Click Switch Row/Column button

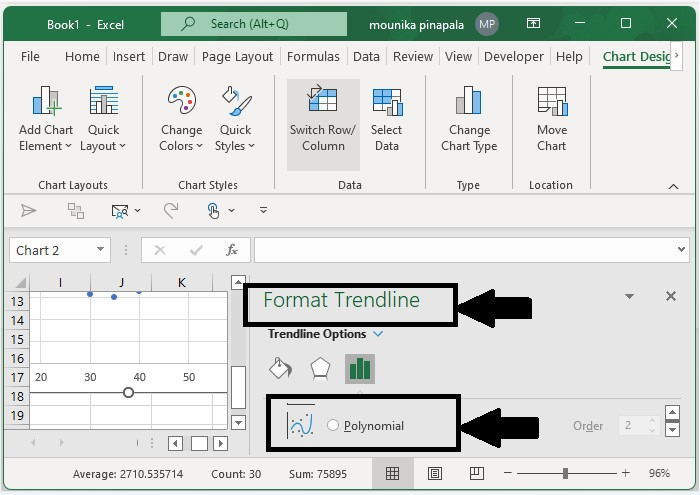pos(323,124)
